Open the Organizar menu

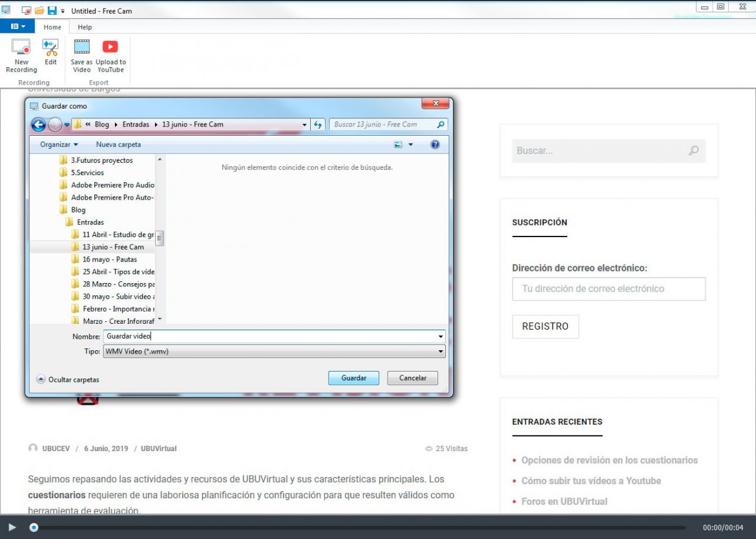59,144
